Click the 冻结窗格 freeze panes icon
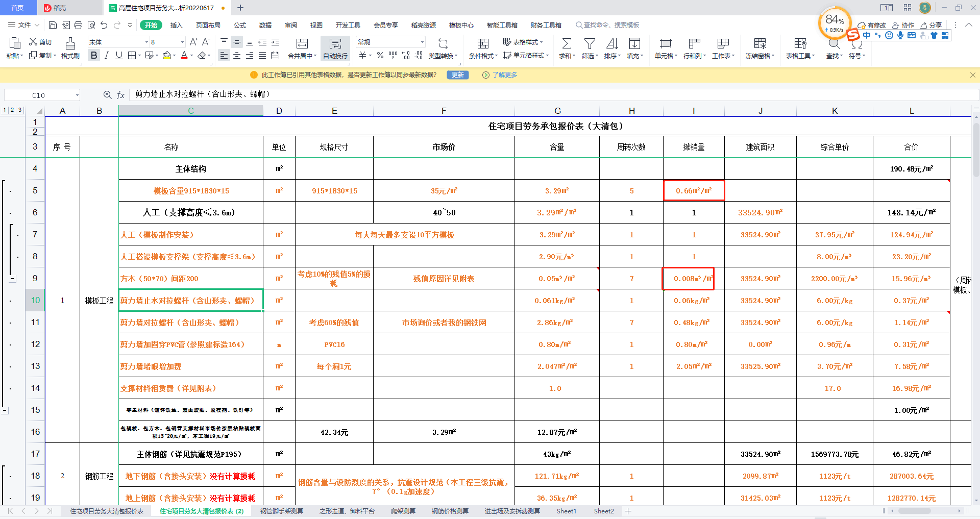 pyautogui.click(x=760, y=44)
